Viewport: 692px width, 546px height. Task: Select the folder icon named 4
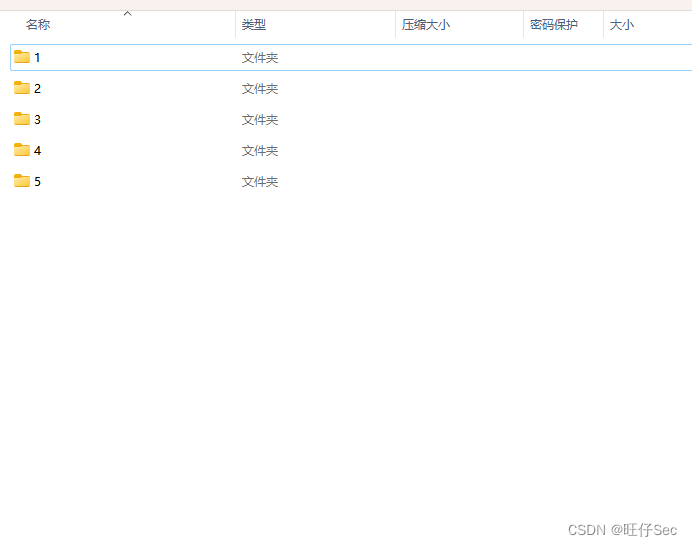[22, 150]
